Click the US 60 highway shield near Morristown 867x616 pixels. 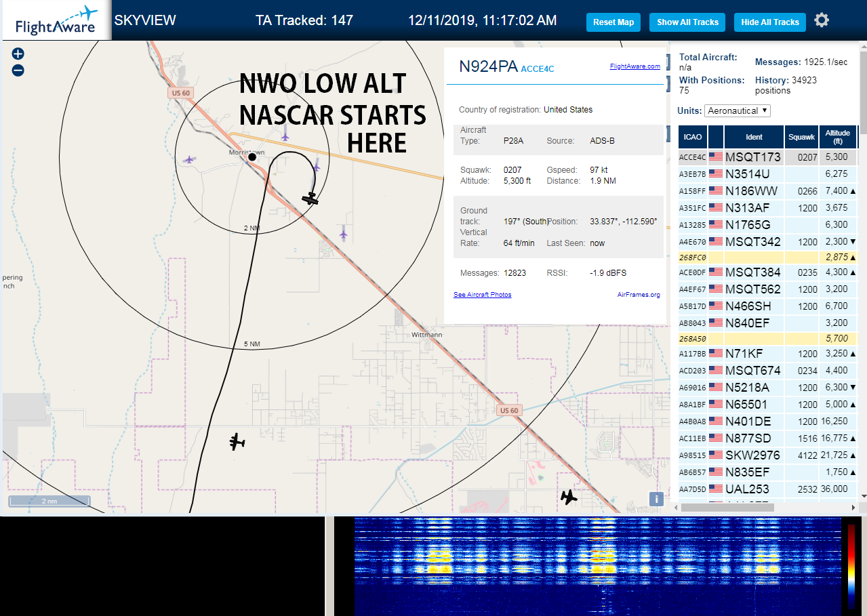click(x=180, y=93)
